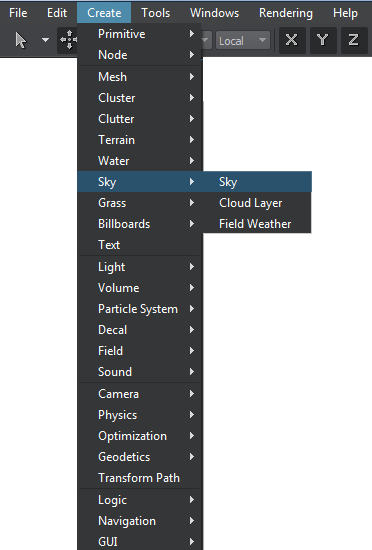This screenshot has width=372, height=550.
Task: Click the Transform Path menu entry
Action: pos(140,478)
